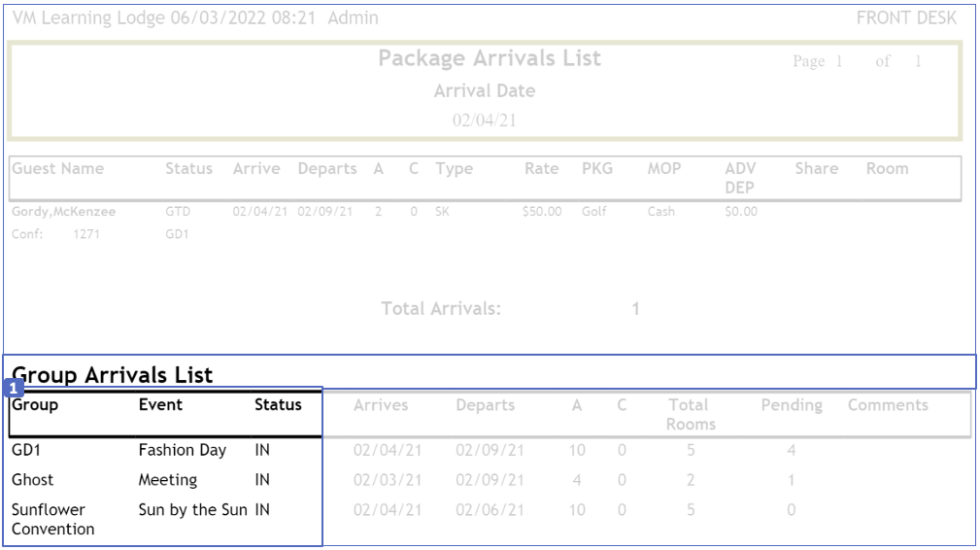Select the Fashion Day event cell
The image size is (980, 550).
tap(182, 451)
